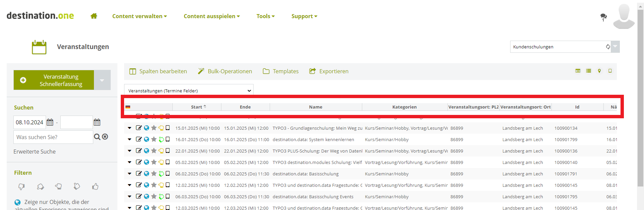Open globe icon for System kennenlernen event
The width and height of the screenshot is (644, 210).
coord(147,139)
